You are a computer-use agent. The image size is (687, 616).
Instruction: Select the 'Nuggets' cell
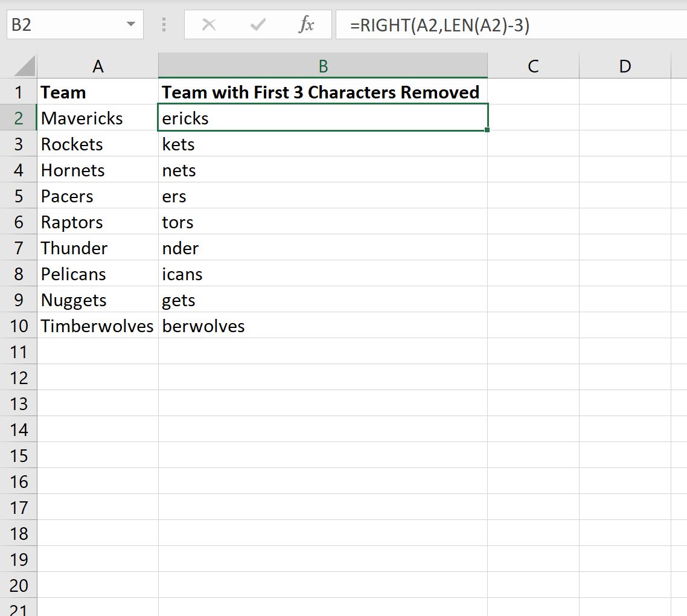(98, 300)
